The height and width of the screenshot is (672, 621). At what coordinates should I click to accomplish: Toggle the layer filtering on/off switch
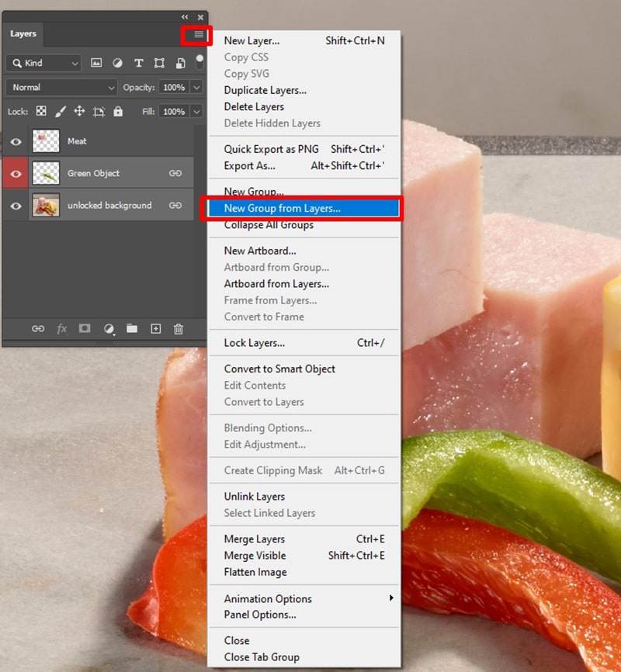click(x=199, y=61)
